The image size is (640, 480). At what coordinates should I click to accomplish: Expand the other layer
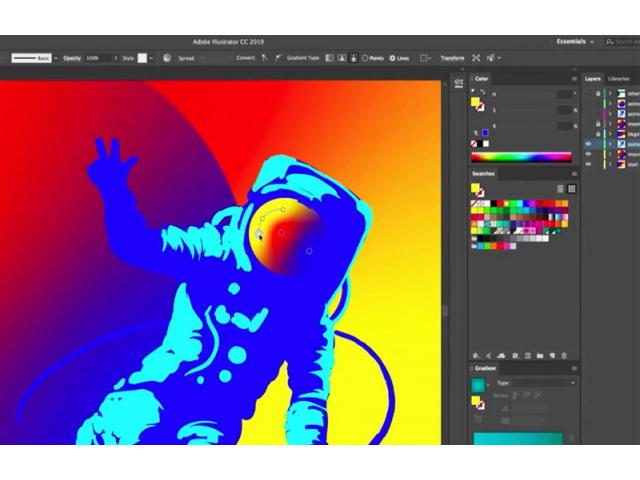click(611, 93)
